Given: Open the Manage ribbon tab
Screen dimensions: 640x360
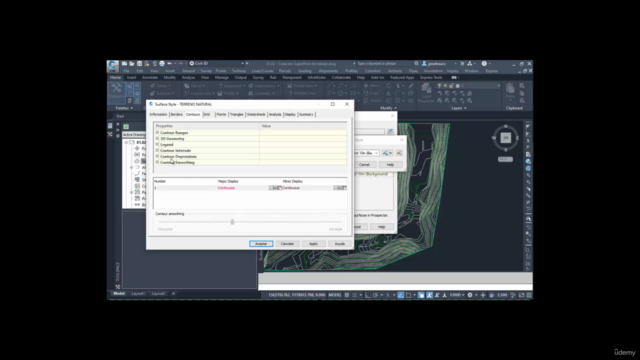Looking at the screenshot, I should 222,78.
